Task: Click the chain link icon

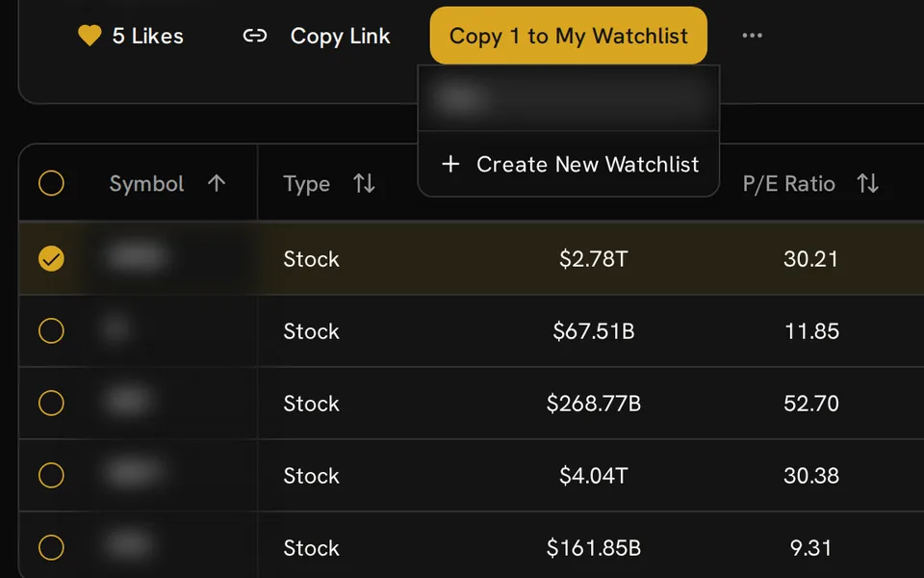Action: point(254,36)
